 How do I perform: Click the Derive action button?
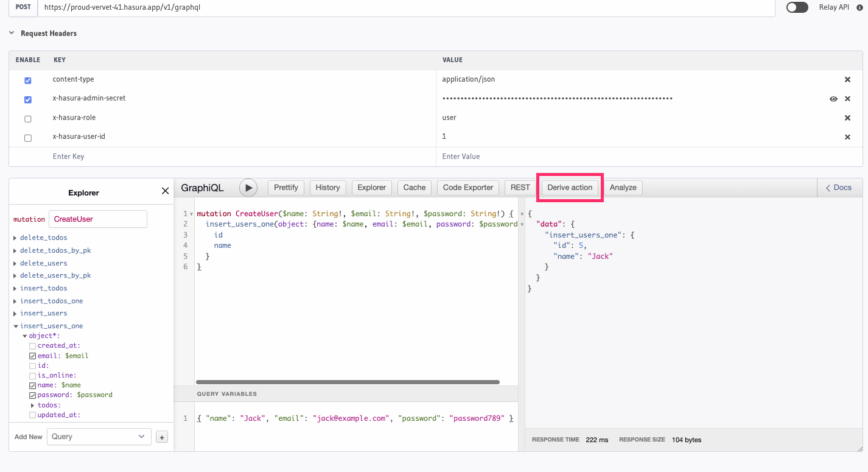tap(569, 188)
